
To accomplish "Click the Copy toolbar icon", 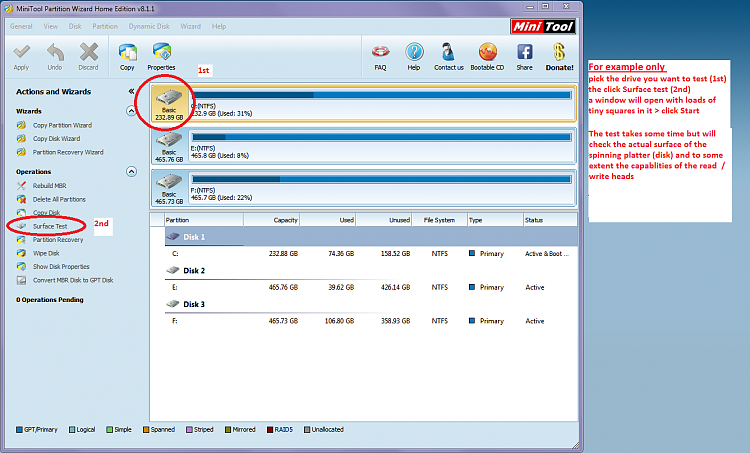I will [x=127, y=52].
